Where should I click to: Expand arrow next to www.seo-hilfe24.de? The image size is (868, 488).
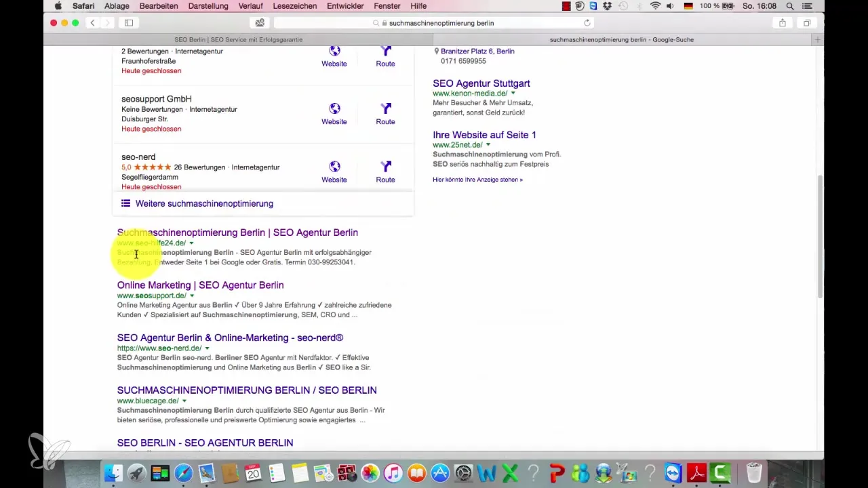(191, 243)
